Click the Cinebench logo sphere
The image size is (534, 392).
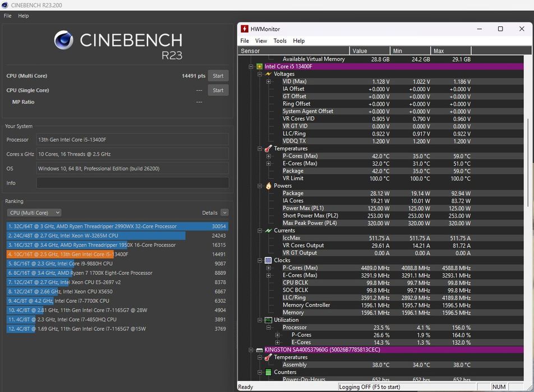(x=63, y=40)
